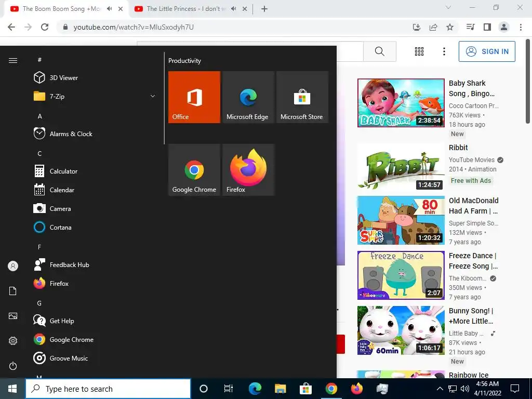Click the YouTube page scrollbar
The height and width of the screenshot is (399, 532).
[x=528, y=82]
